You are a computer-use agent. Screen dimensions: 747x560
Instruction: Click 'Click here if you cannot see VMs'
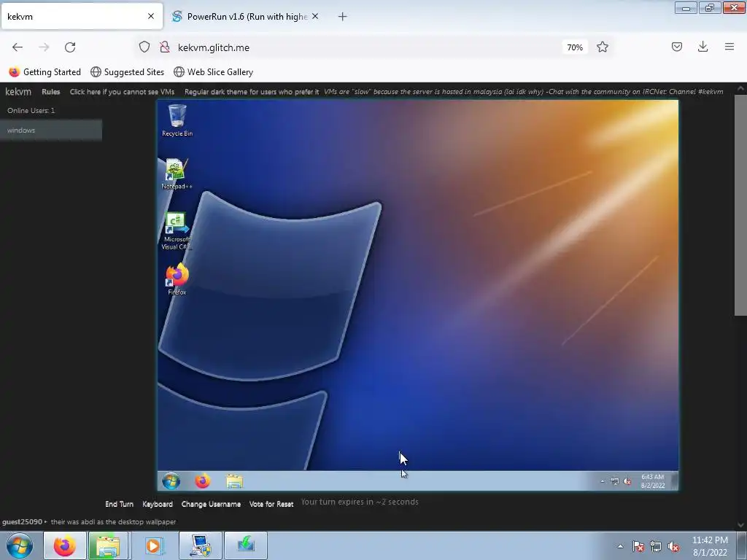tap(122, 92)
